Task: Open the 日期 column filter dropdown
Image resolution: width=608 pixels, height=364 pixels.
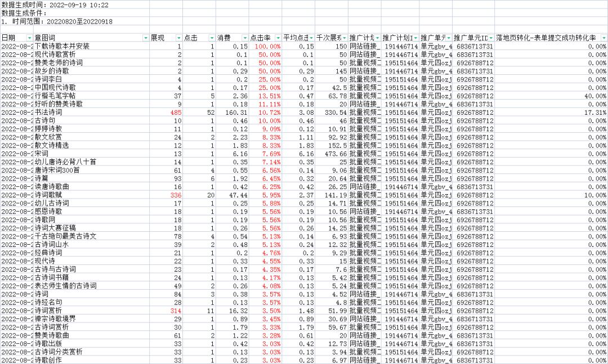Action: pos(29,38)
